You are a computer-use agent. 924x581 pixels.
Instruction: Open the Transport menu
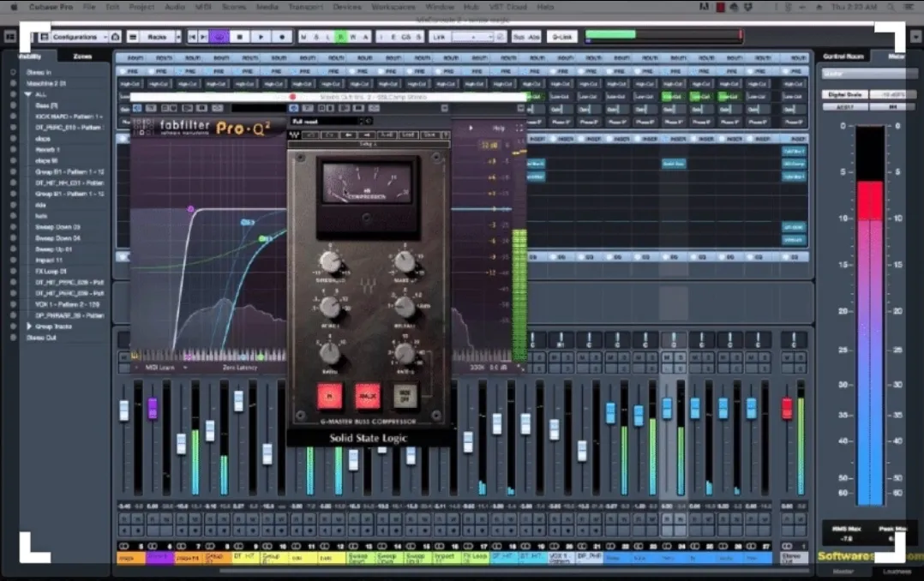tap(307, 7)
